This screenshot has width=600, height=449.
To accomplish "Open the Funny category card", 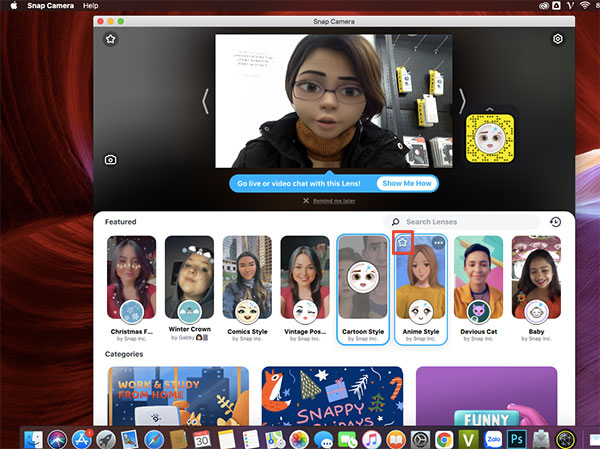I will (x=486, y=396).
